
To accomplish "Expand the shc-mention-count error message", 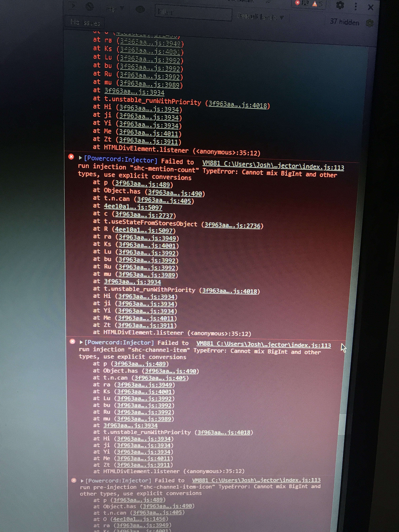I will [81, 158].
